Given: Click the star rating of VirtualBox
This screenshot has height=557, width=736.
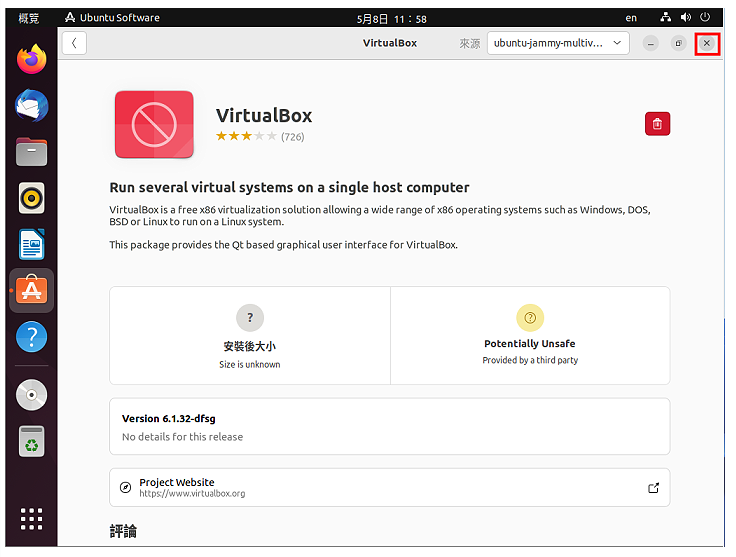Looking at the screenshot, I should (x=246, y=137).
